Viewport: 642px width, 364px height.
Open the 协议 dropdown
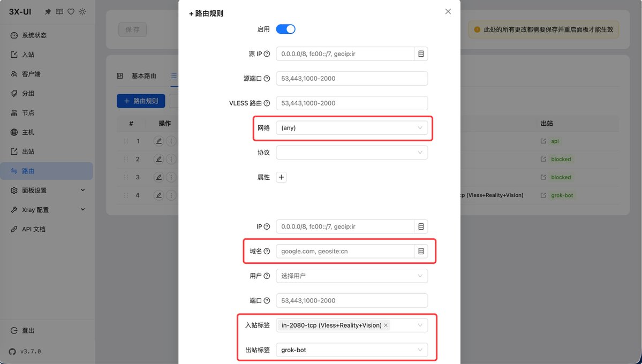(x=352, y=153)
